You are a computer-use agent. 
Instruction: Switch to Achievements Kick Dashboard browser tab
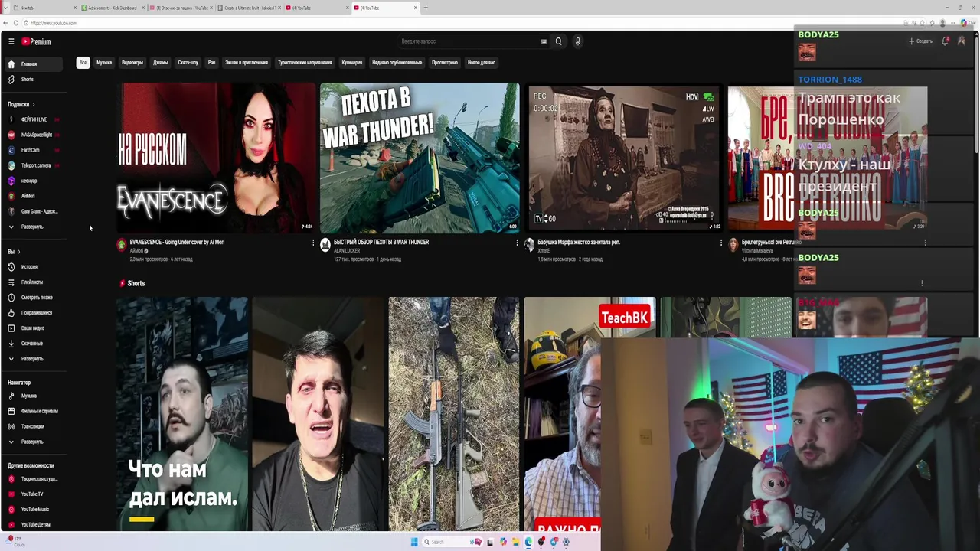tap(111, 8)
